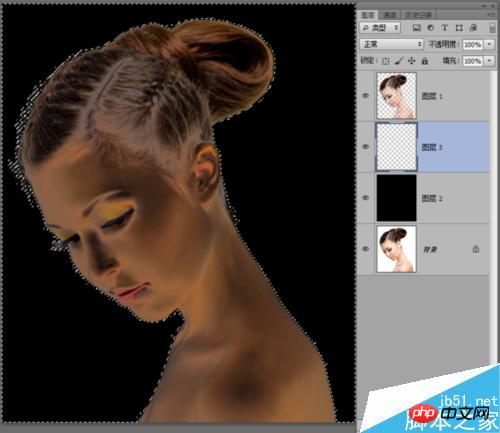
Task: Hide the top portrait layer 1
Action: (x=366, y=96)
